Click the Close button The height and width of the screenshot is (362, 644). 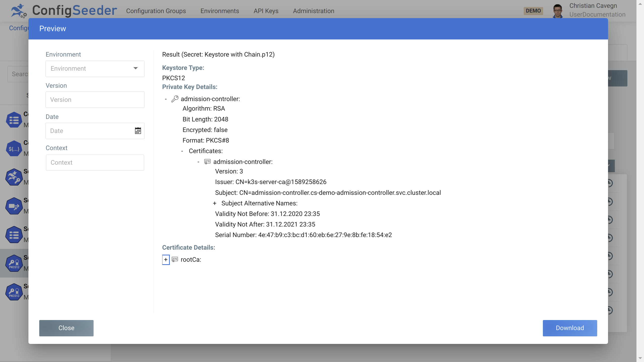(66, 328)
